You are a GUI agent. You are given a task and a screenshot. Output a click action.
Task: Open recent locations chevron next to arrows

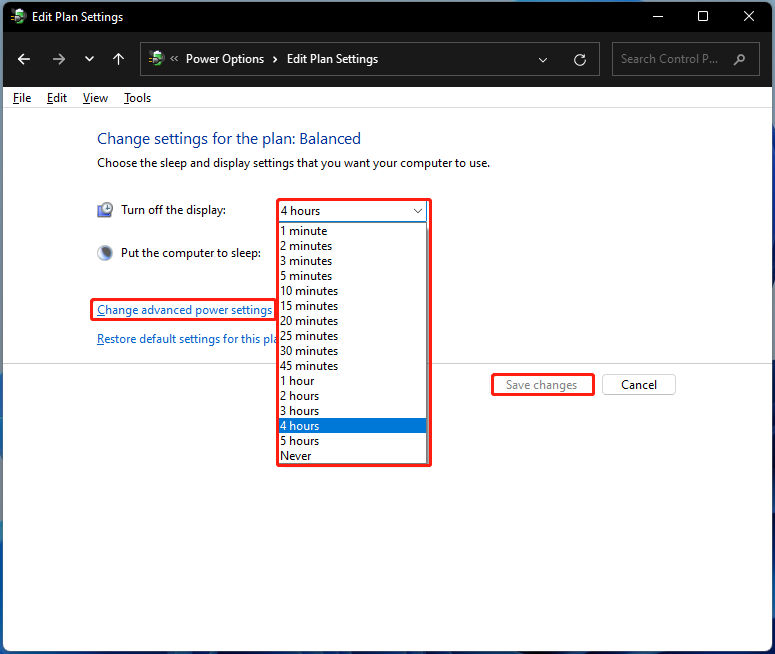pyautogui.click(x=89, y=59)
